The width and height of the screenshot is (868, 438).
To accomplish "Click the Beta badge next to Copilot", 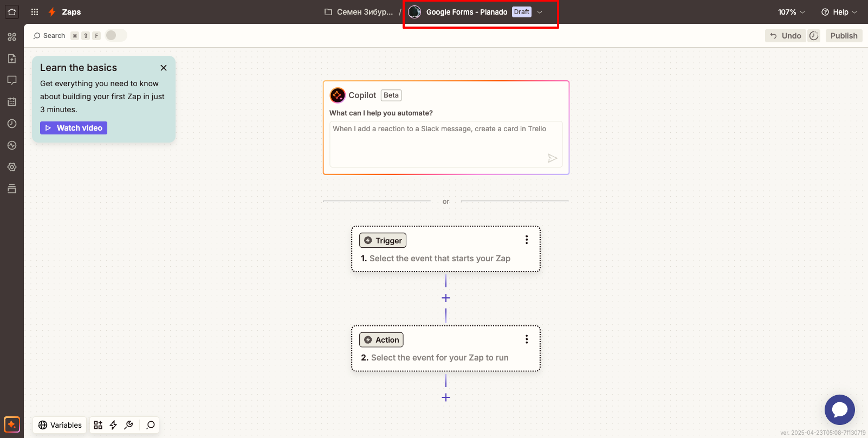I will [x=391, y=95].
